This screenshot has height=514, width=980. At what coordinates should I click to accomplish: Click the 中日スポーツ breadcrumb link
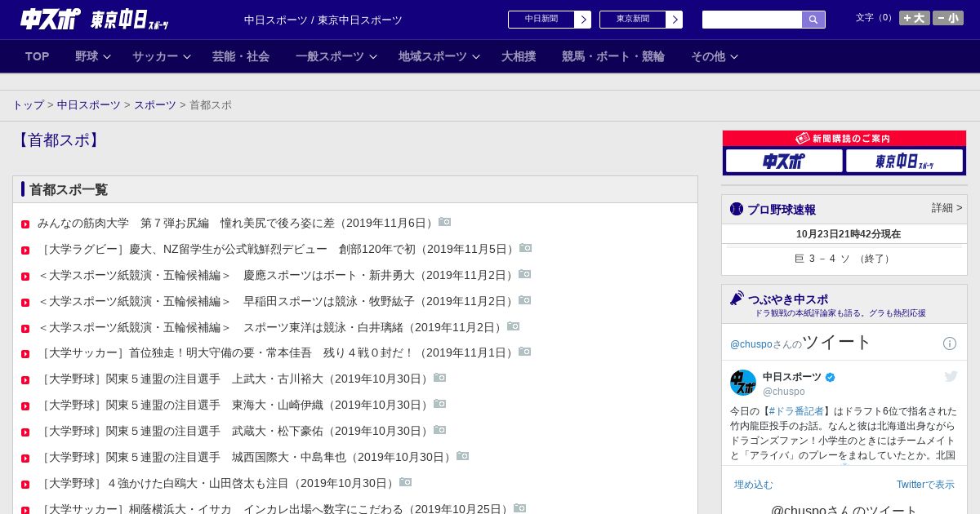89,105
